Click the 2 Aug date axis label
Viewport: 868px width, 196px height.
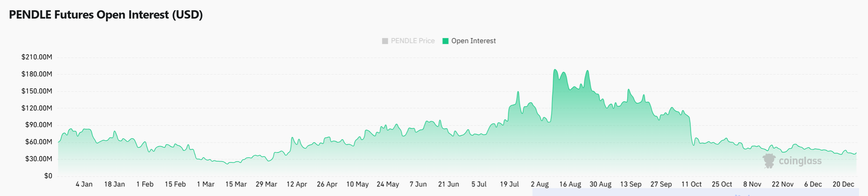(540, 184)
